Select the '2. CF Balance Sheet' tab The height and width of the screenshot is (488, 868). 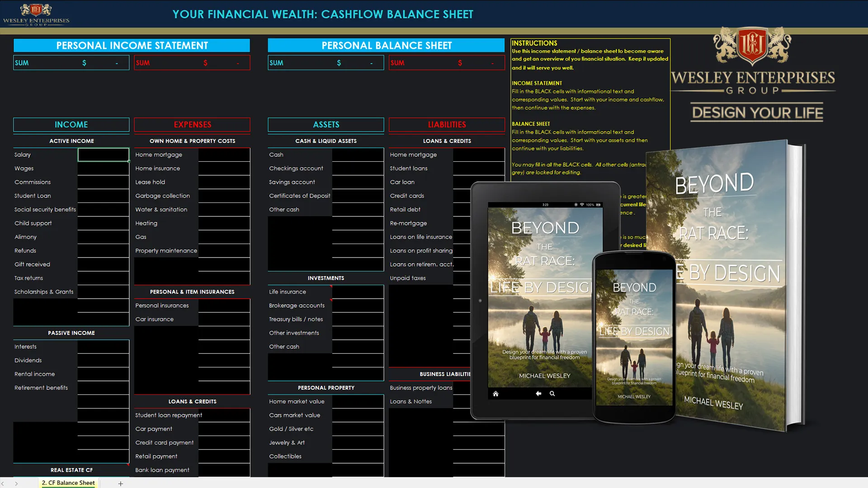[x=68, y=483]
